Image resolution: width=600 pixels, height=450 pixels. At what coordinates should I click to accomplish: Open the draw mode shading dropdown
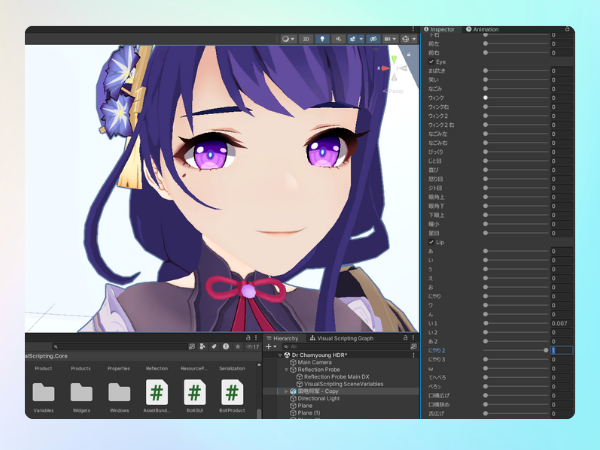pyautogui.click(x=288, y=39)
